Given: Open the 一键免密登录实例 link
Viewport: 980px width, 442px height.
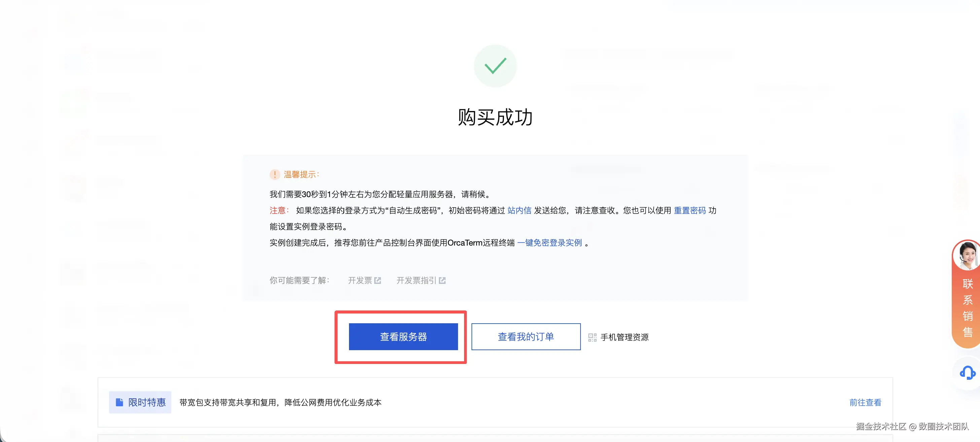Looking at the screenshot, I should coord(549,243).
